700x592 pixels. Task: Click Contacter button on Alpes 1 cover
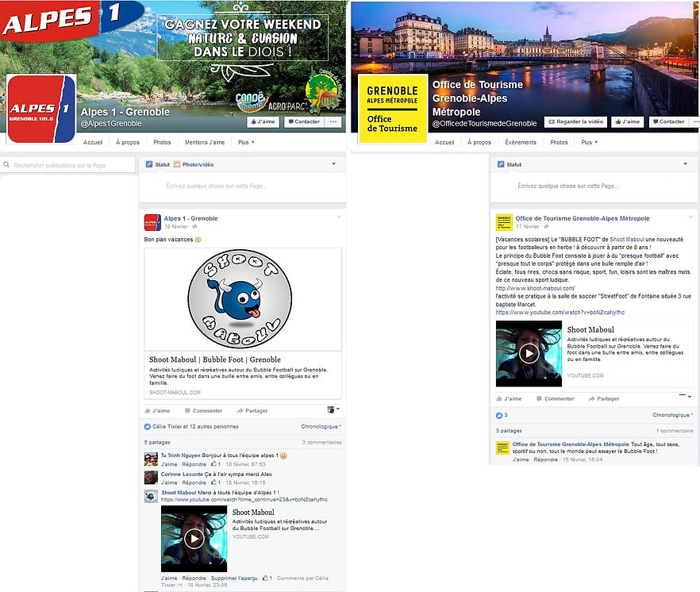[x=304, y=122]
